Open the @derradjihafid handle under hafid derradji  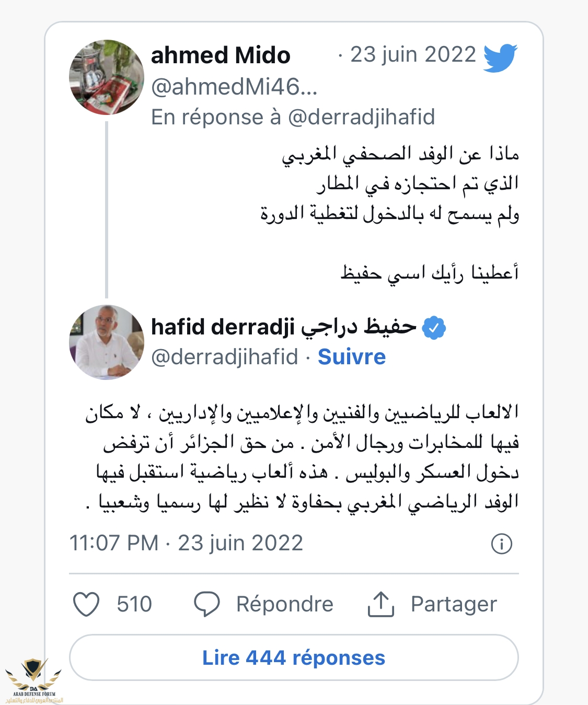[x=225, y=357]
